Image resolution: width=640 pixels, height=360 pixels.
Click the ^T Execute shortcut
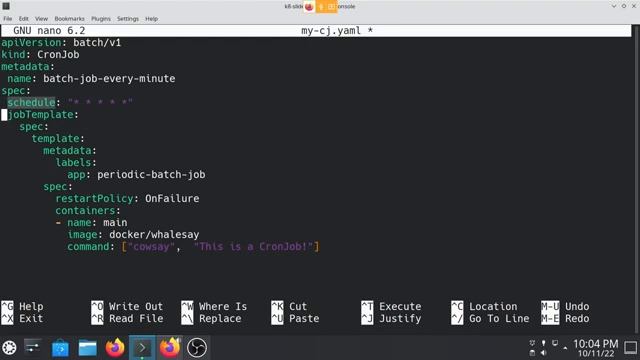pyautogui.click(x=391, y=307)
